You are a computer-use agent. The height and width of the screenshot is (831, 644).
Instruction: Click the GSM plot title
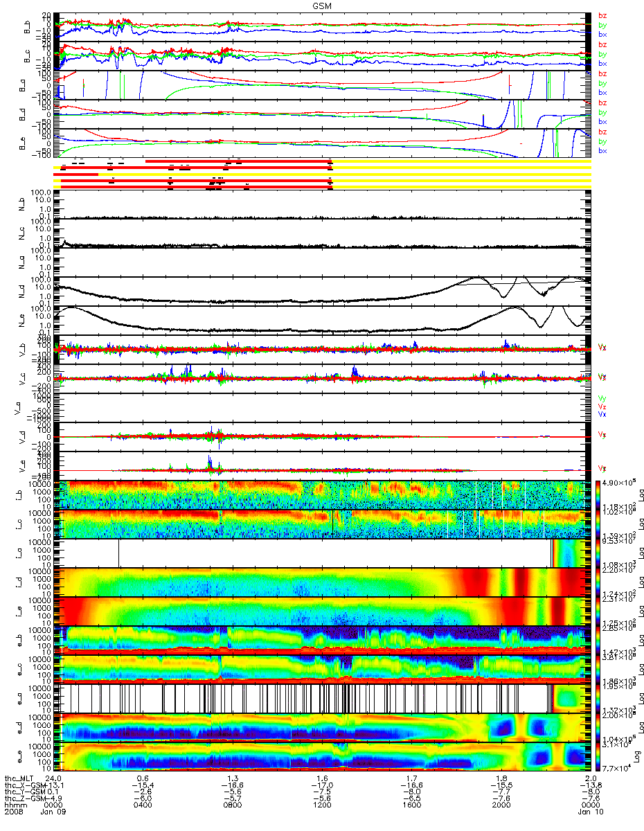322,6
